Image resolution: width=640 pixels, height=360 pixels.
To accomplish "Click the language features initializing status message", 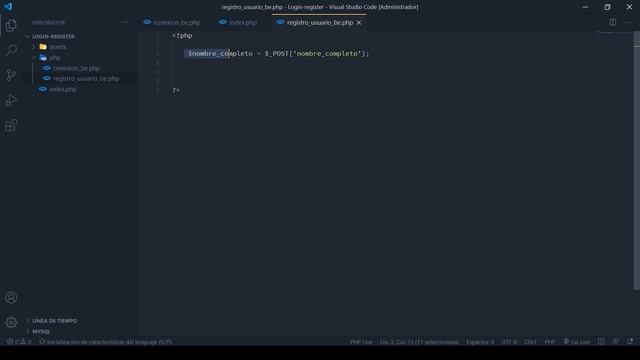I will (x=105, y=342).
